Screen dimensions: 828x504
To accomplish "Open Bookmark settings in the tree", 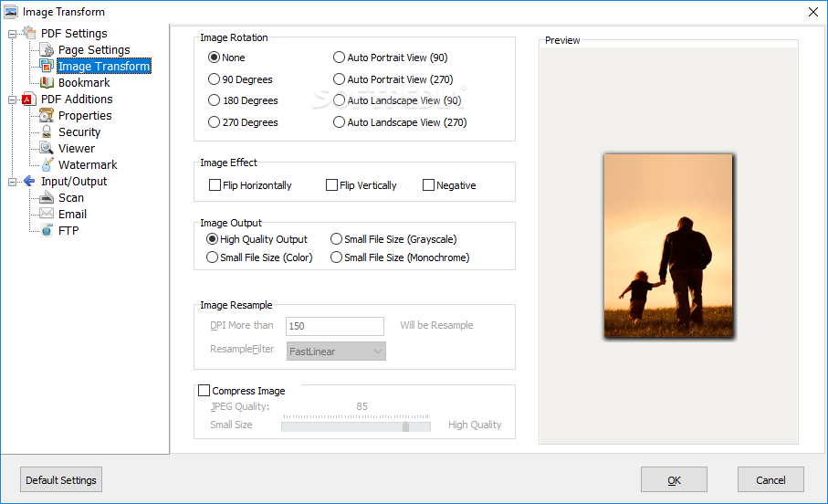I will pyautogui.click(x=84, y=82).
